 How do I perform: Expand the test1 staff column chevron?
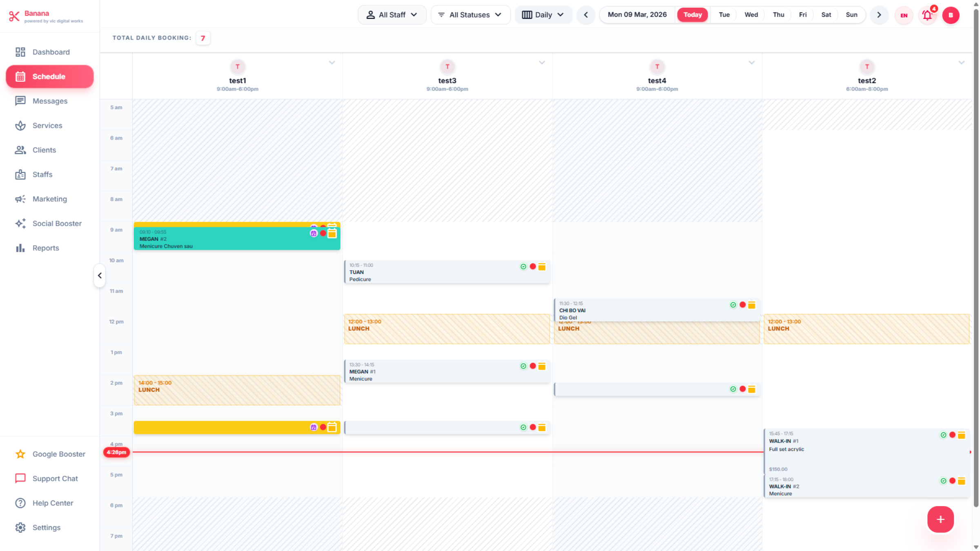tap(332, 62)
